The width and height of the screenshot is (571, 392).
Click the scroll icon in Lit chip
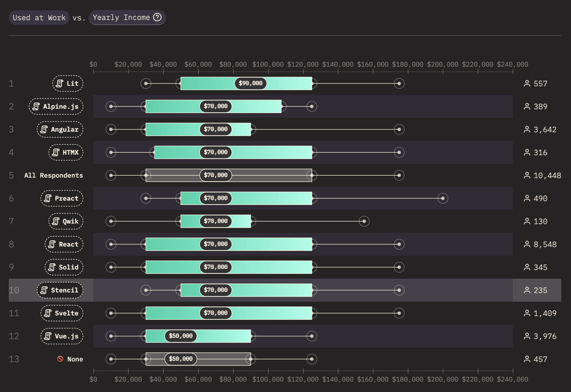60,84
